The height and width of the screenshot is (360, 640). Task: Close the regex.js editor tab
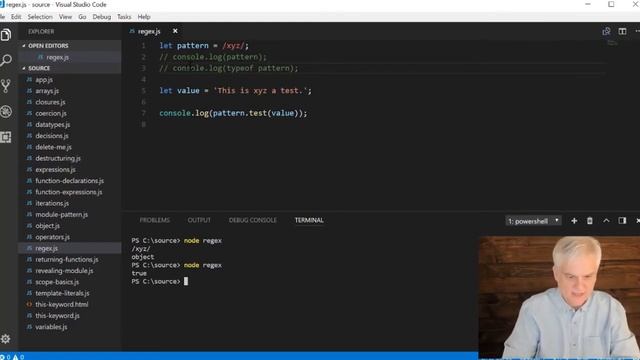pyautogui.click(x=175, y=31)
